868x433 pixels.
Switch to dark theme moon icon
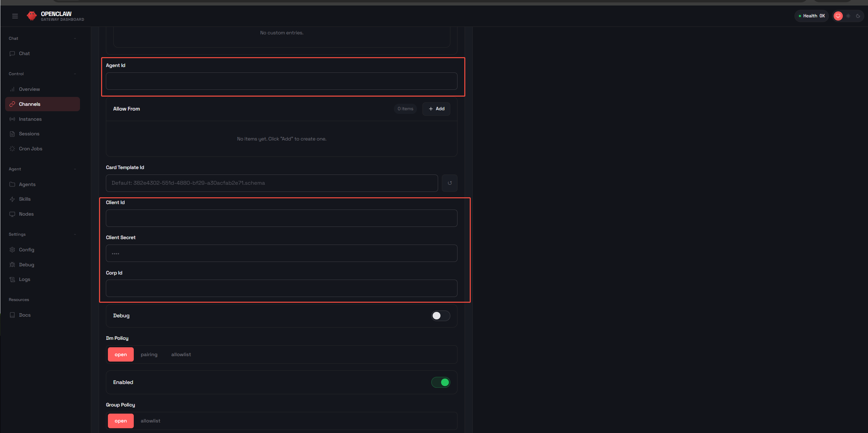858,16
